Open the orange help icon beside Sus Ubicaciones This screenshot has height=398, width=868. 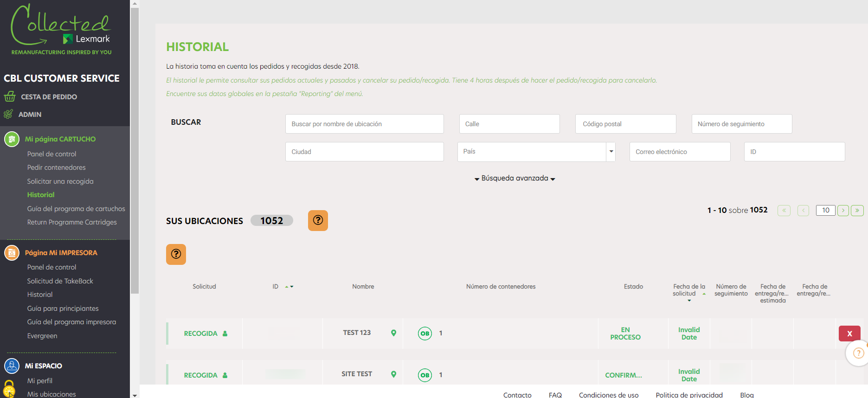click(318, 220)
